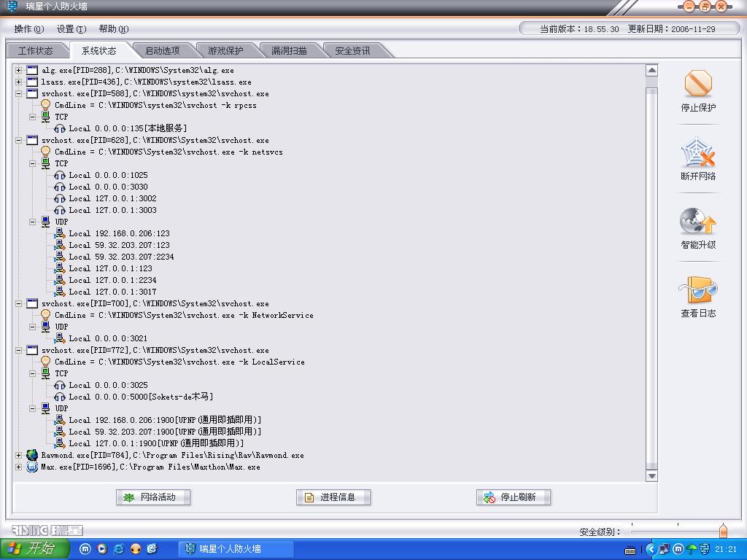Collapse svchost.exe PID=772 node
Image resolution: width=747 pixels, height=560 pixels.
18,351
